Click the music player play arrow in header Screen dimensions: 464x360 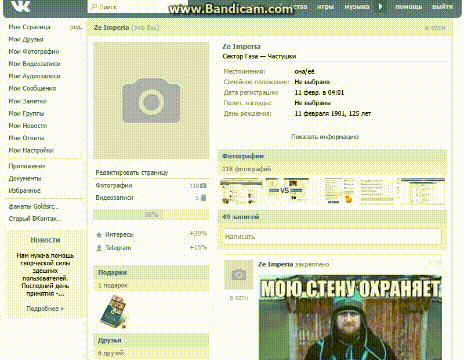381,6
